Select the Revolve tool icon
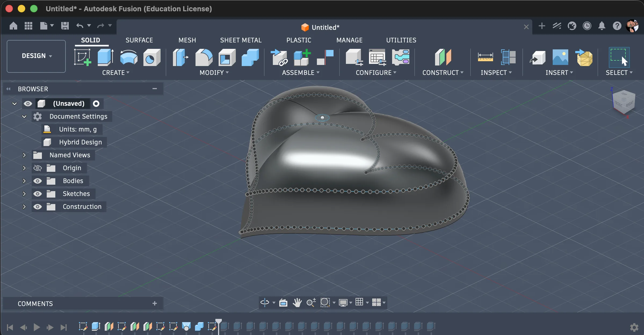644x335 pixels. coord(129,57)
